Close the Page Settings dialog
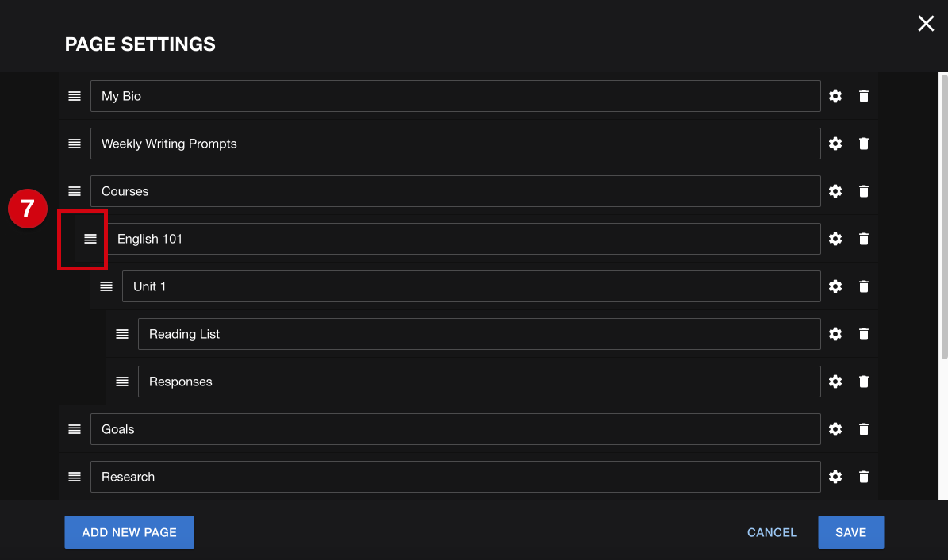Viewport: 948px width, 560px height. point(926,24)
